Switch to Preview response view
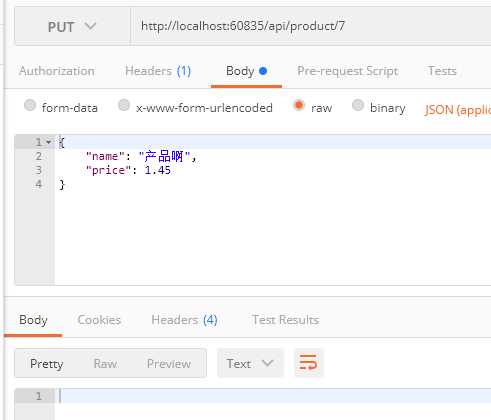The image size is (491, 420). tap(169, 364)
